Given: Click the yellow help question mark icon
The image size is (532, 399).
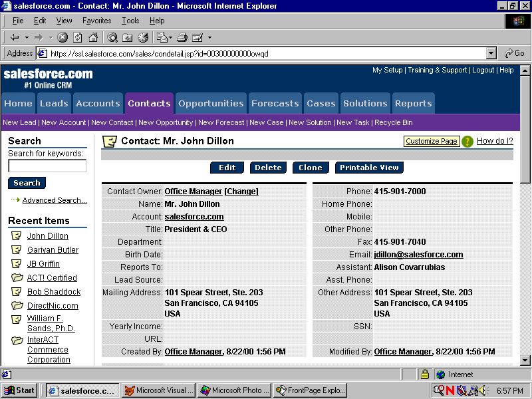Looking at the screenshot, I should (467, 141).
